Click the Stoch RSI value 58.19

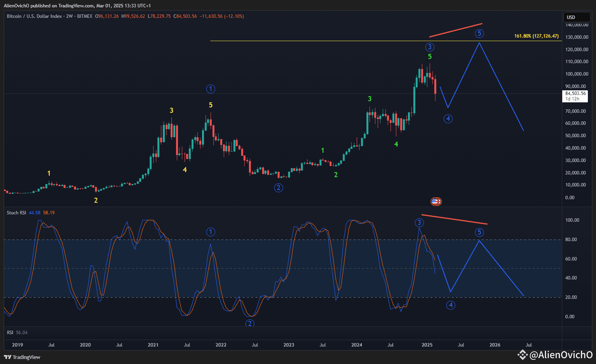(x=49, y=213)
